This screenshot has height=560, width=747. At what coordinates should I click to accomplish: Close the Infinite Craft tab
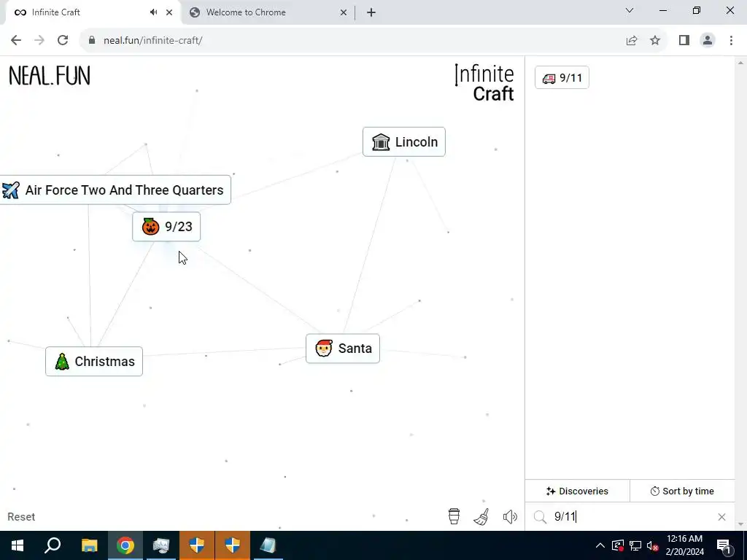coord(169,12)
